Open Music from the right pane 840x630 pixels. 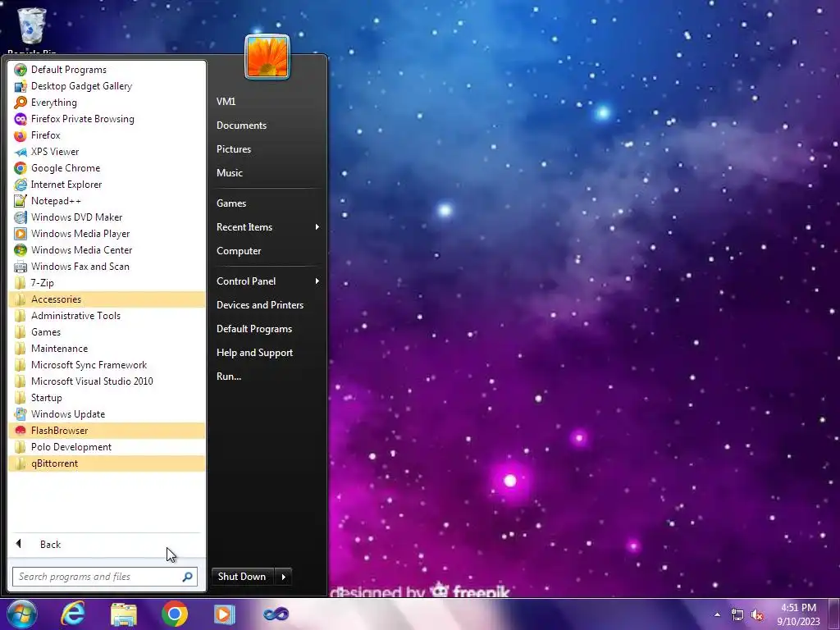pos(268,173)
